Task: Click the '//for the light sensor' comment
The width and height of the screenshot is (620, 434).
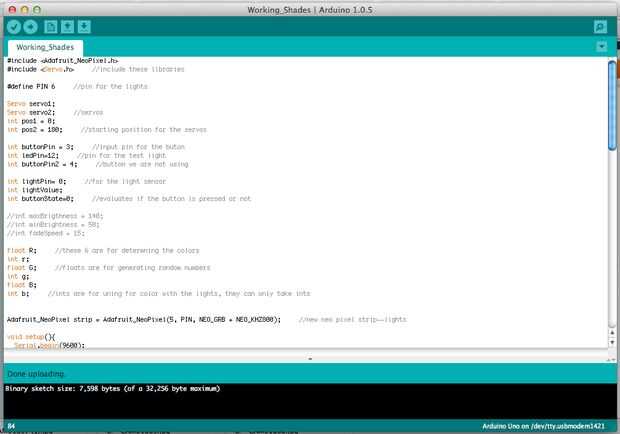Action: pos(125,181)
